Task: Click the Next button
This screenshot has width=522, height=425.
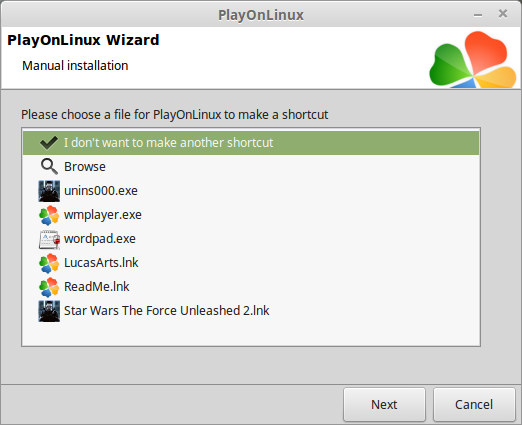Action: coord(384,405)
